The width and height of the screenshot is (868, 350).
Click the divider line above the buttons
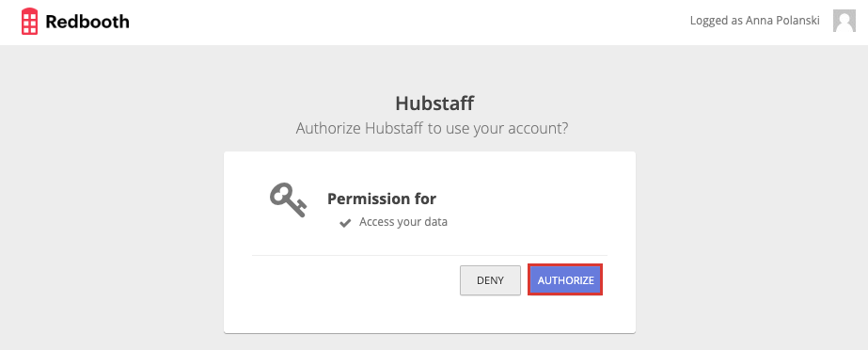(x=430, y=255)
